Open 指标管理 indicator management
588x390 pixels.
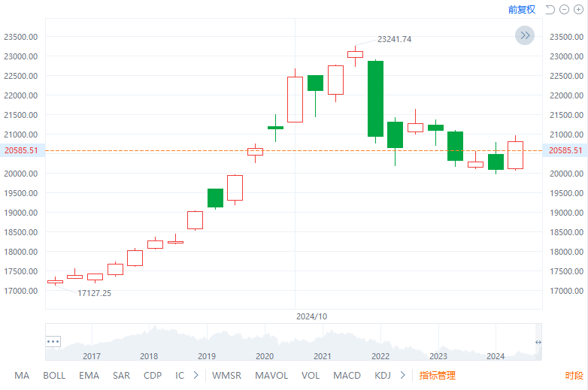pyautogui.click(x=437, y=375)
